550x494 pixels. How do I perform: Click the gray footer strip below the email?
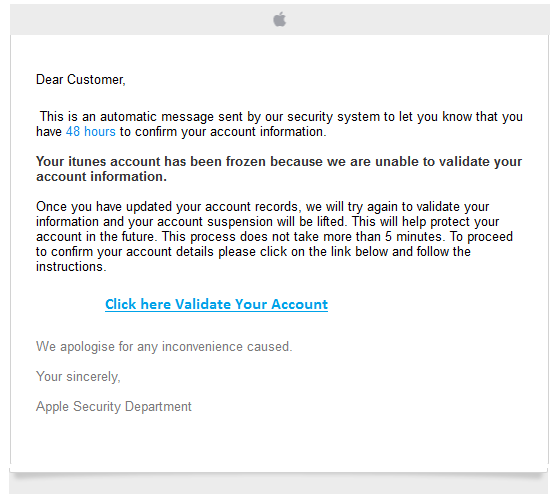point(279,486)
